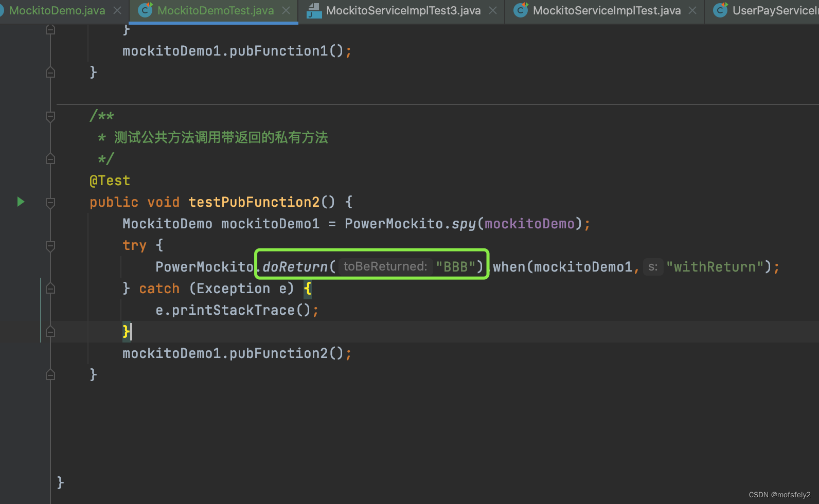This screenshot has height=504, width=819.
Task: Click the try keyword
Action: click(134, 245)
